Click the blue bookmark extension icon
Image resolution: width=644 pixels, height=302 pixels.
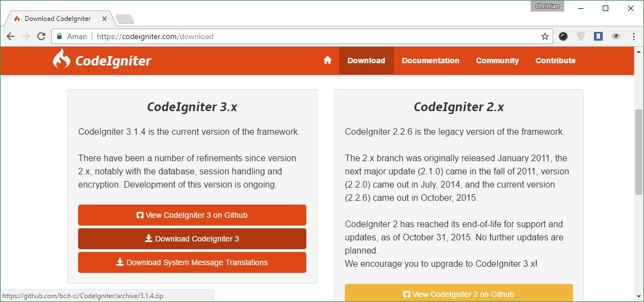point(598,36)
